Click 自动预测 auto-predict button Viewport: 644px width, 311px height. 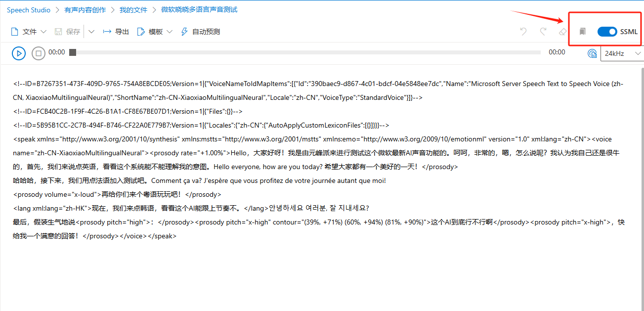(x=200, y=32)
